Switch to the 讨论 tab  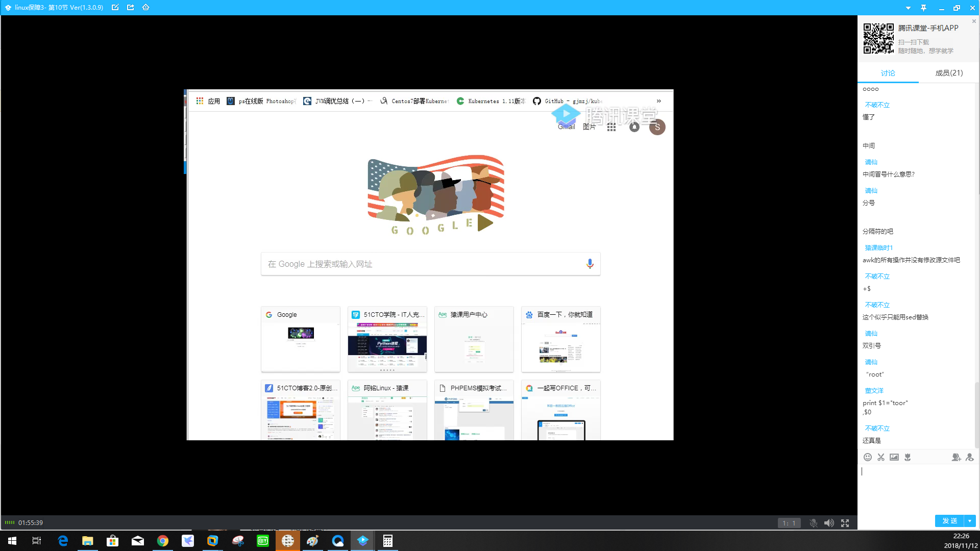888,73
